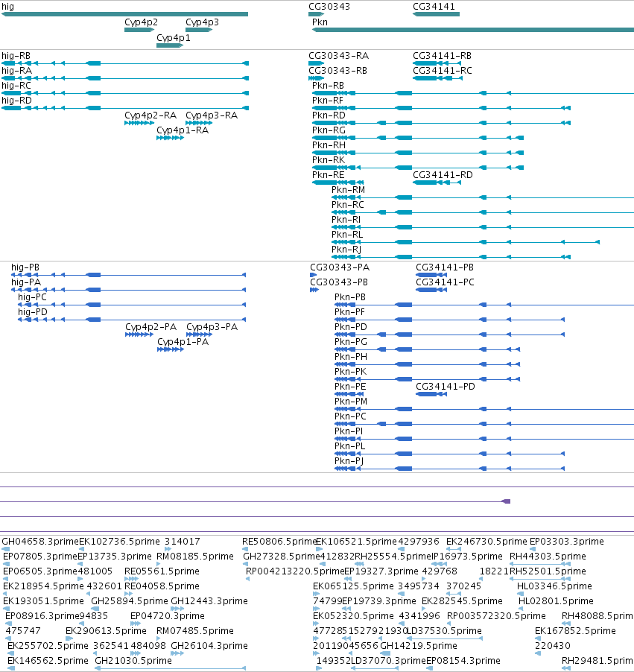Click the CG30343-PB protein label
This screenshot has width=634, height=672.
(339, 282)
